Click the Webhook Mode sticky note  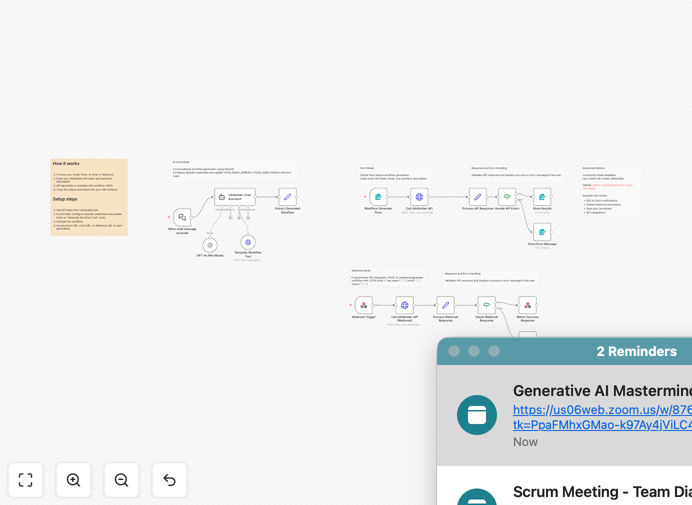click(387, 278)
